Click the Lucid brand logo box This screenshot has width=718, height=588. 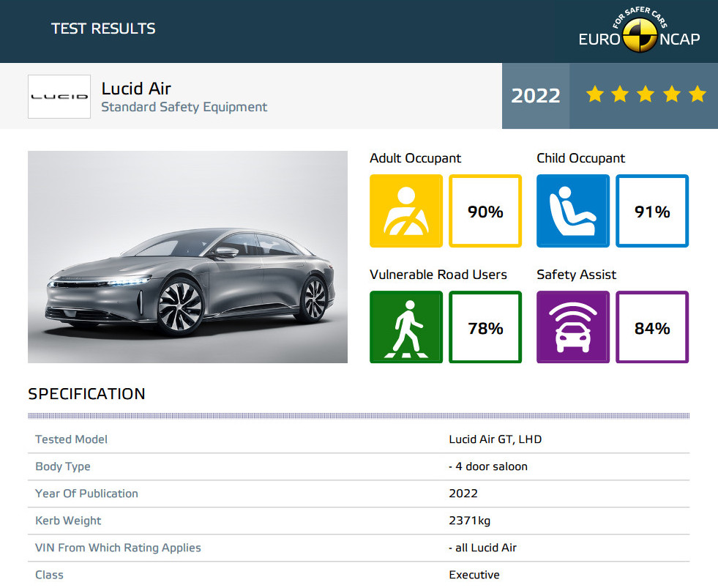coord(59,97)
